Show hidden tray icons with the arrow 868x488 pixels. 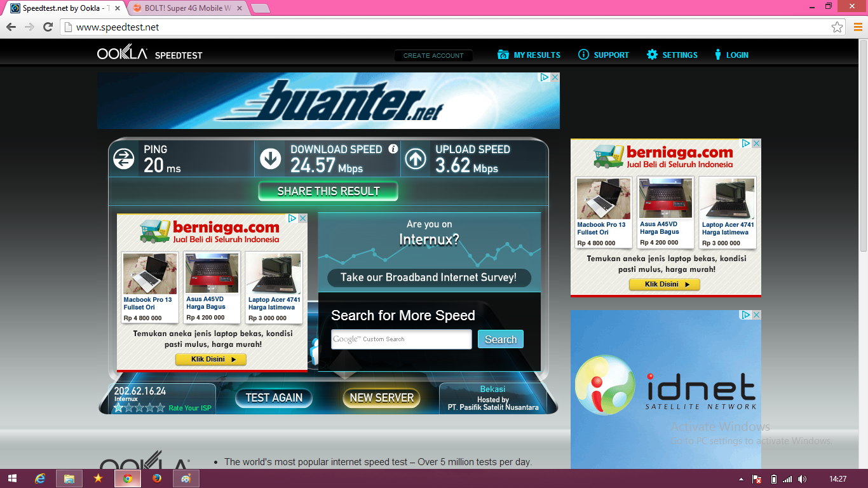(x=741, y=479)
